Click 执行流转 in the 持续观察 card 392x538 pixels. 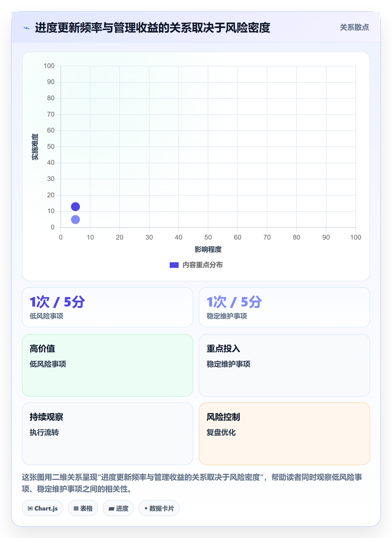click(44, 432)
